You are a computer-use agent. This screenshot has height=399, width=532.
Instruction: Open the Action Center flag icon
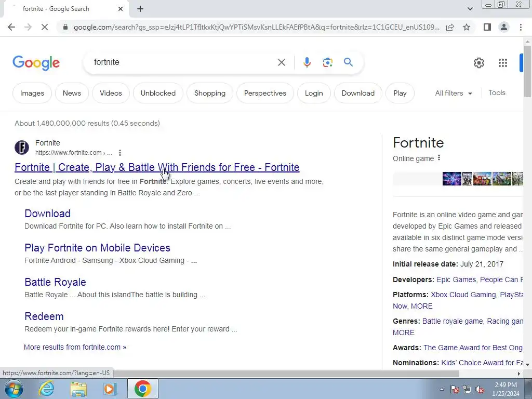pyautogui.click(x=455, y=390)
